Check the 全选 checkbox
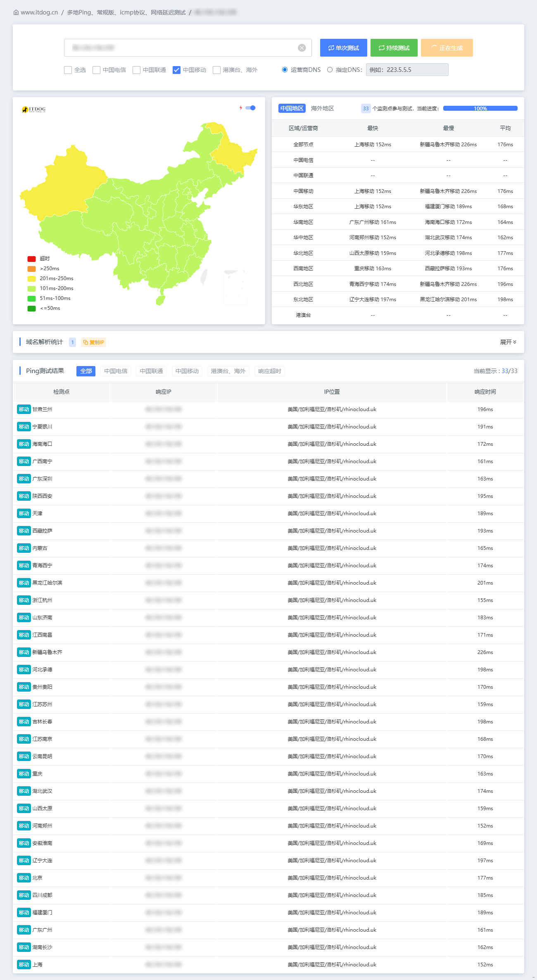 68,70
